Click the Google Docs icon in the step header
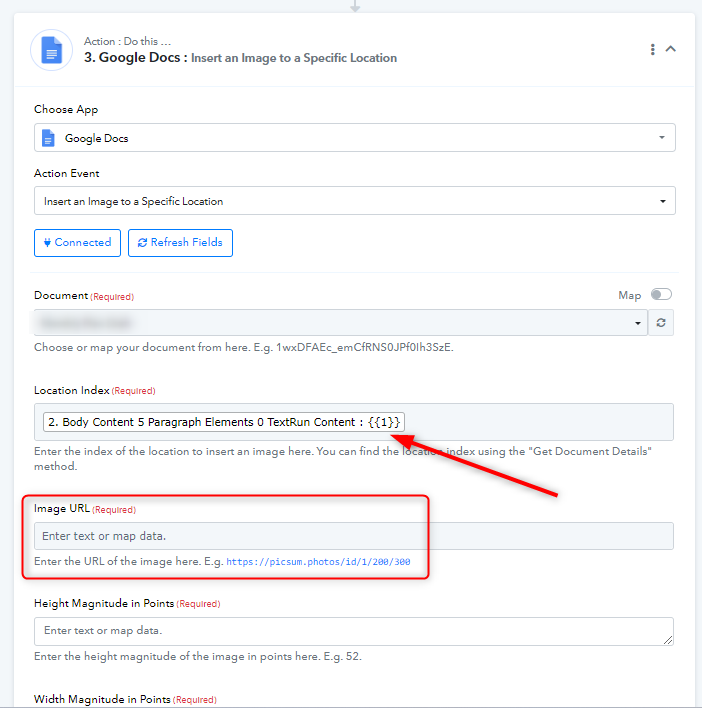 coord(51,50)
